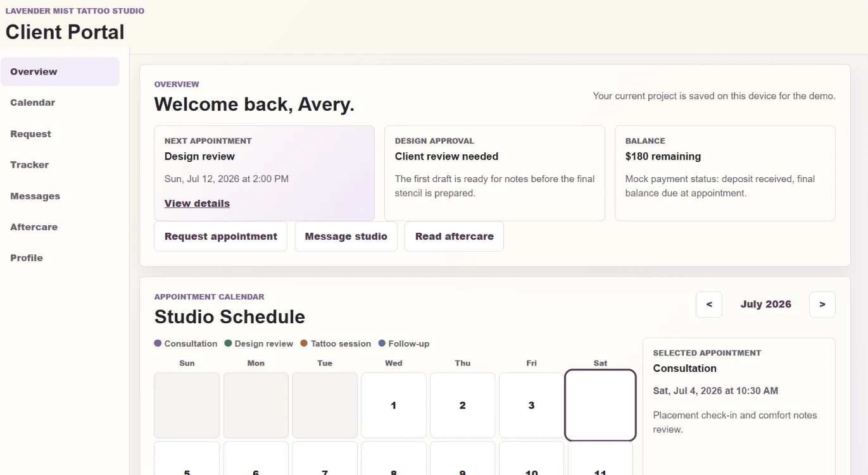Image resolution: width=868 pixels, height=475 pixels.
Task: Click the Wed column header
Action: coord(394,363)
